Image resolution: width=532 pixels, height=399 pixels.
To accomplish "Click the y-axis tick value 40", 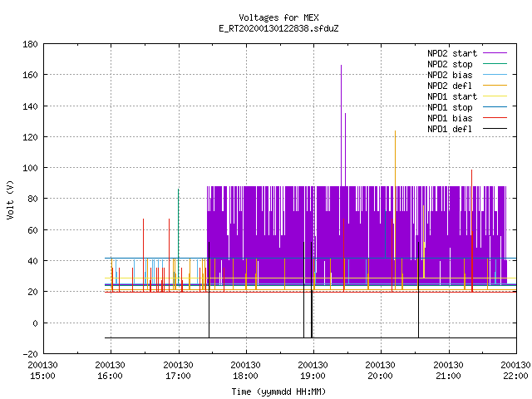I will (x=32, y=261).
